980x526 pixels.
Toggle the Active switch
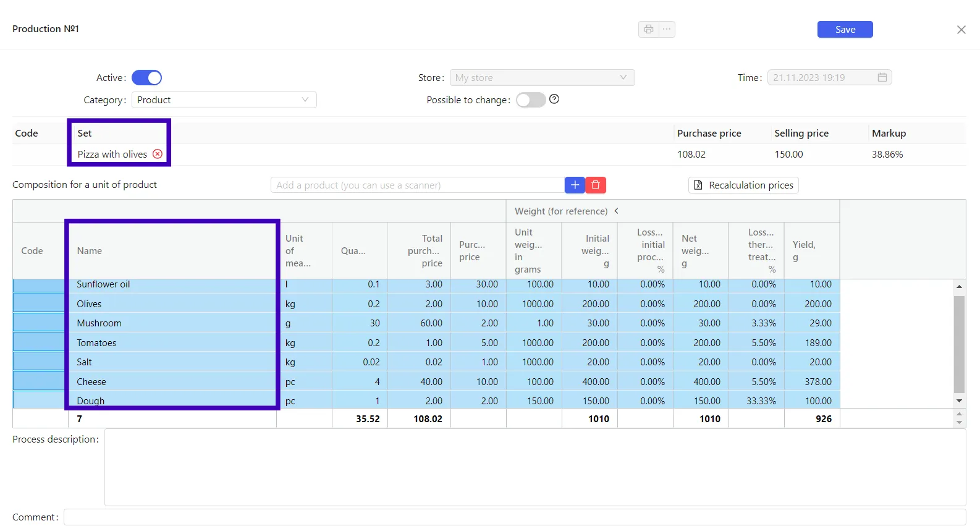point(146,77)
